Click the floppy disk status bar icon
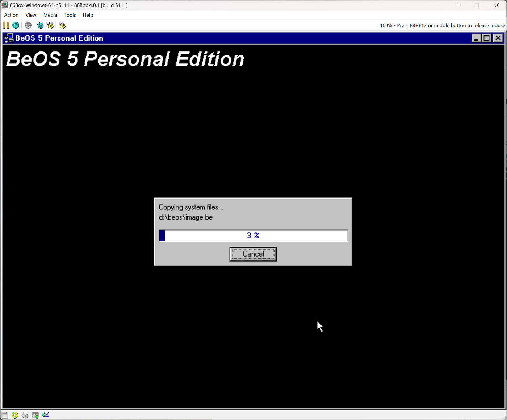507x420 pixels. tap(5, 415)
